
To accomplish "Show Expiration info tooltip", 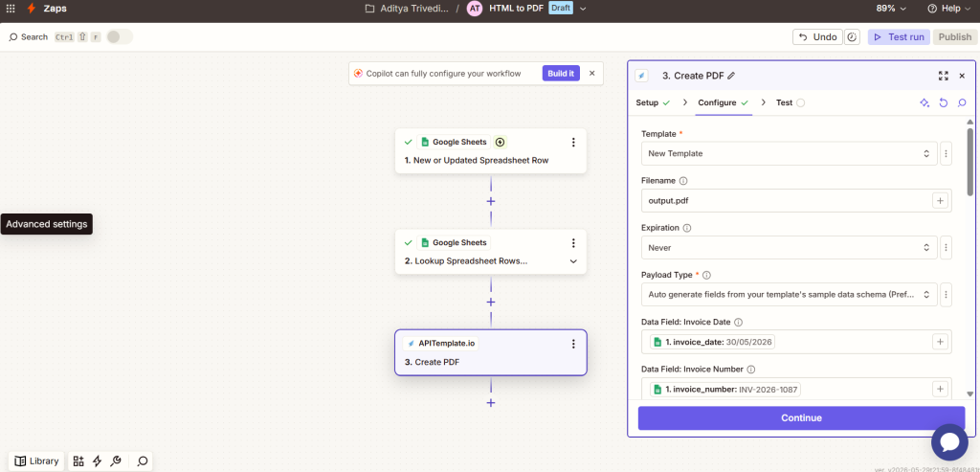I will [x=687, y=228].
